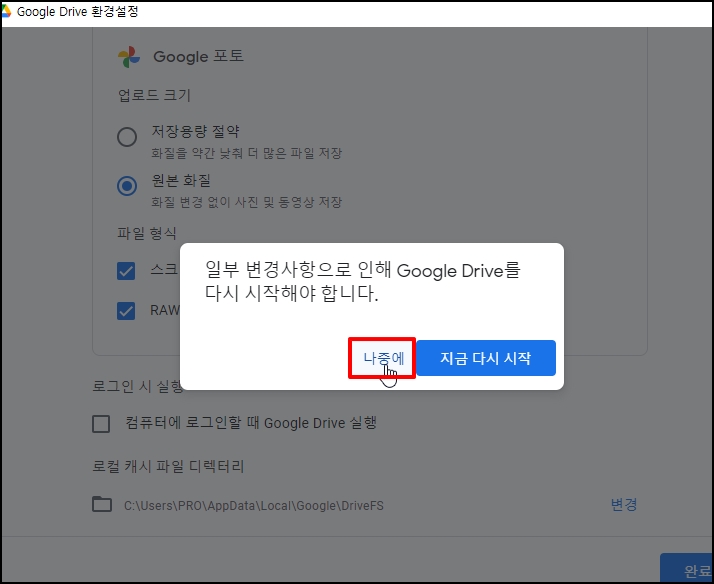Click the 완료 button
The height and width of the screenshot is (584, 714).
coord(687,568)
